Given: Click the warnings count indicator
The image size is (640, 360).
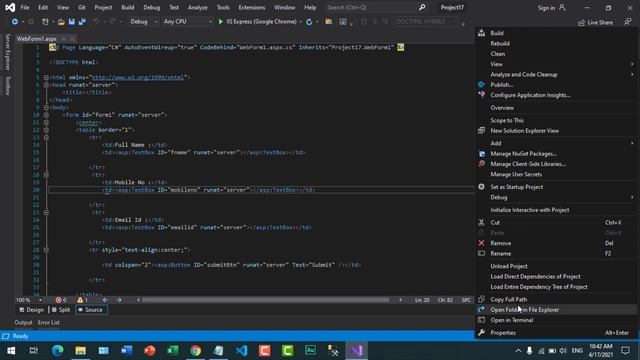Looking at the screenshot, I should click(82, 300).
